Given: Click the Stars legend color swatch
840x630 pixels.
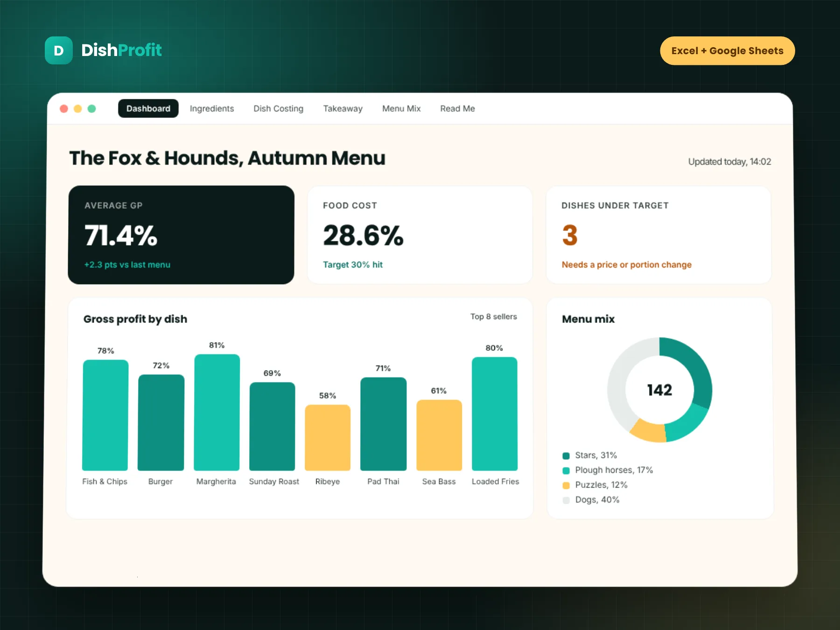Looking at the screenshot, I should pyautogui.click(x=566, y=456).
